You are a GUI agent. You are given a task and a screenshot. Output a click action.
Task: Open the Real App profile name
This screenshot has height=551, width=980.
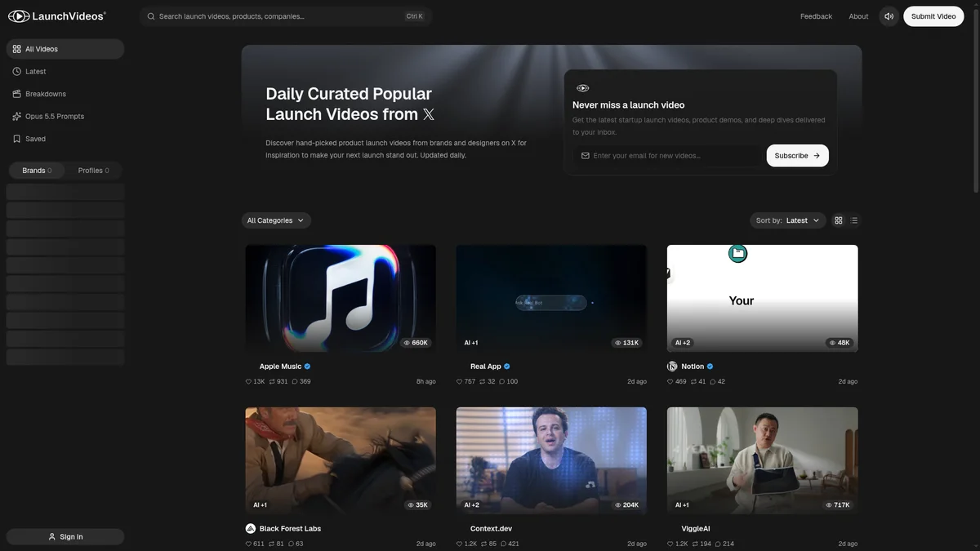(x=486, y=367)
